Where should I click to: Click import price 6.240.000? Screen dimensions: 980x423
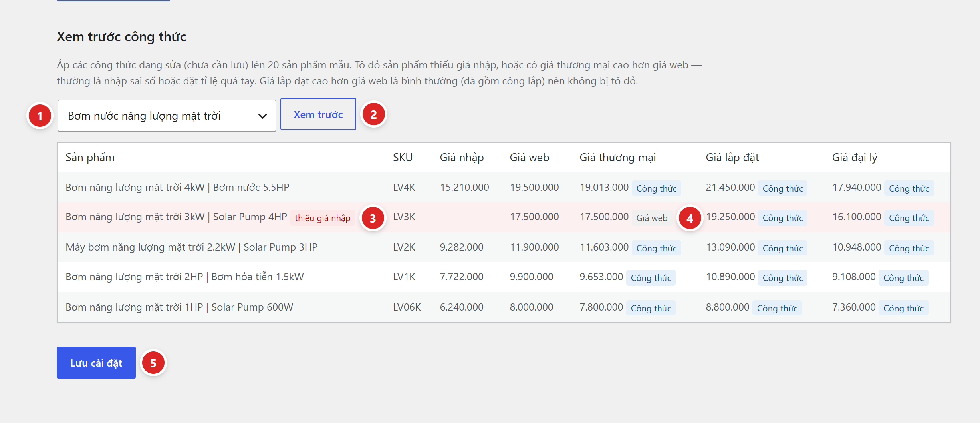tap(461, 307)
